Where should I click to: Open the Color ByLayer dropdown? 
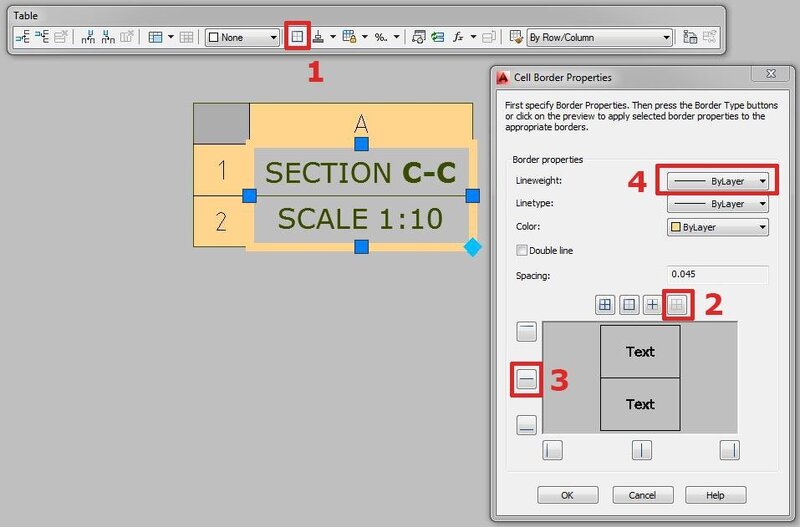click(717, 227)
